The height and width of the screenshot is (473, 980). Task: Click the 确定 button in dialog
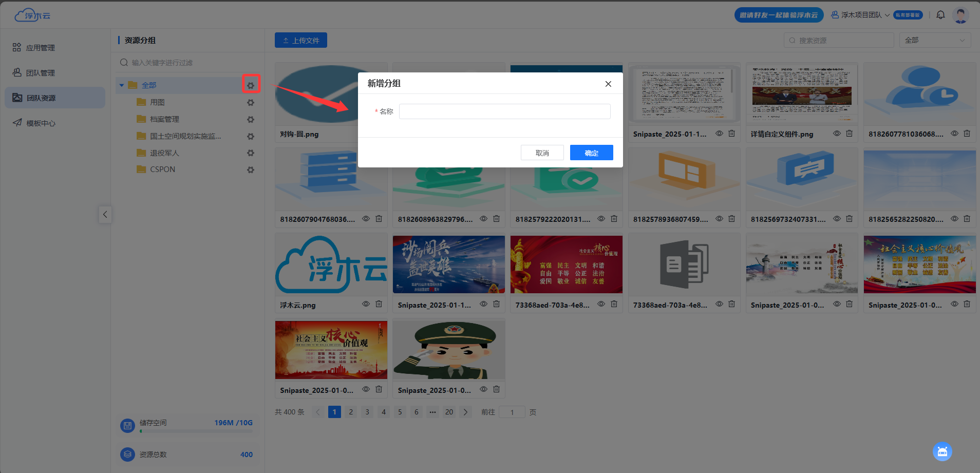[591, 153]
